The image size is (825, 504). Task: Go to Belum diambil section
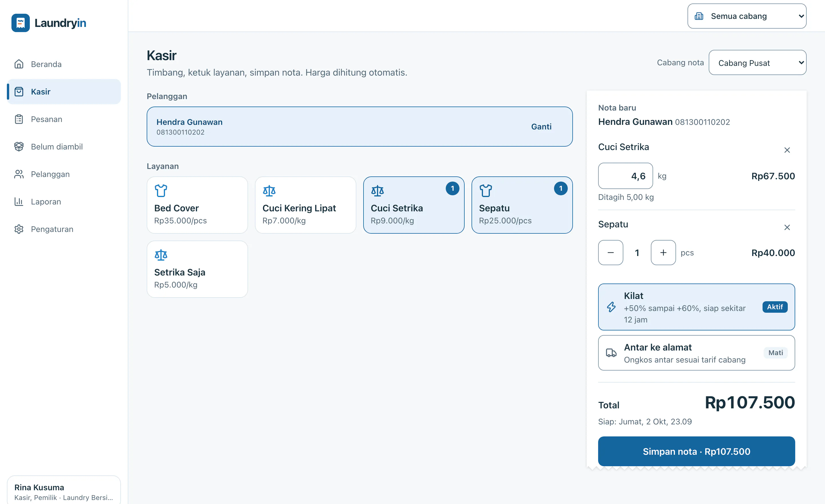point(64,147)
